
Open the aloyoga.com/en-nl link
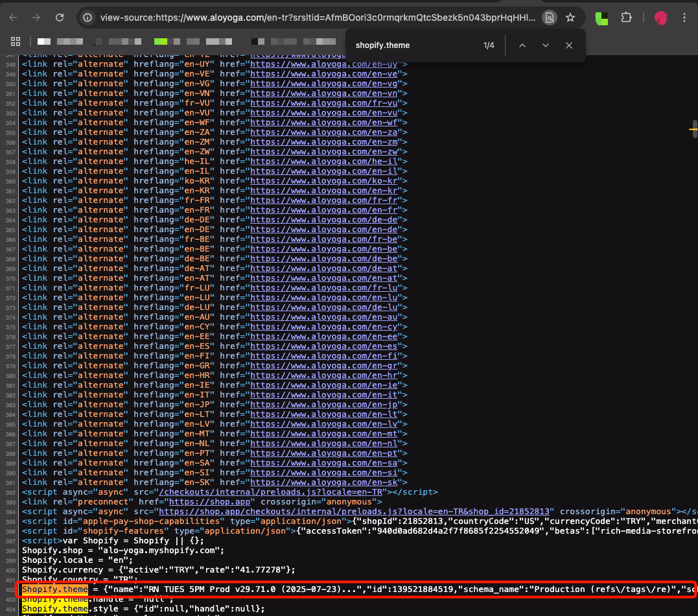(x=323, y=443)
